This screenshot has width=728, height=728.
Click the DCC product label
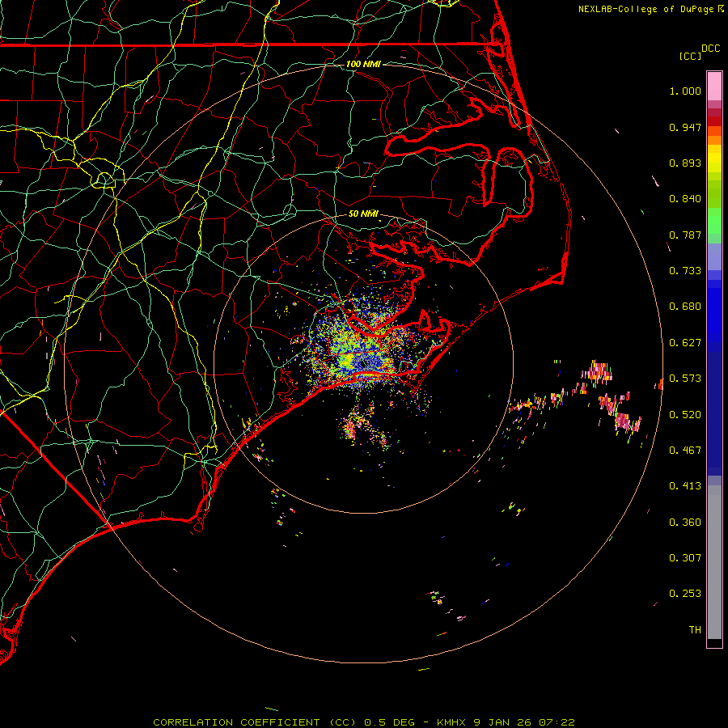(711, 49)
